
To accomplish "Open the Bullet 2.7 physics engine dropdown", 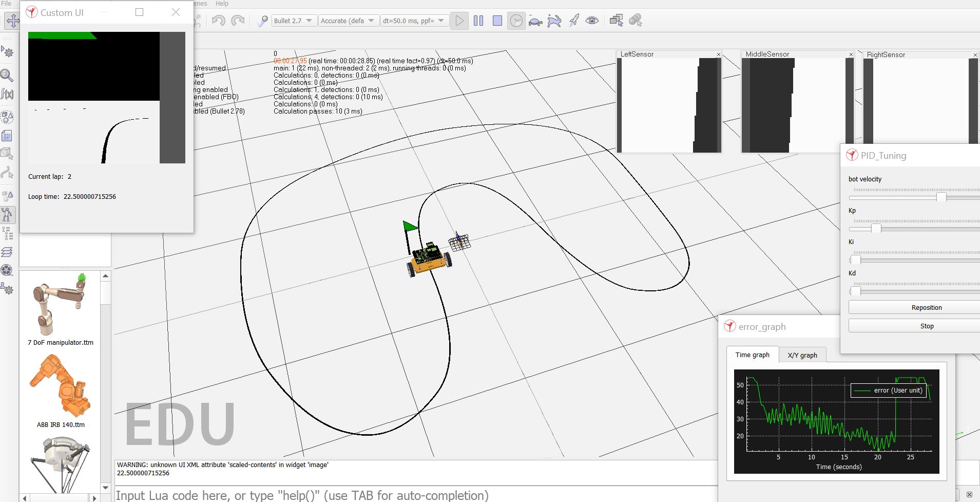I will click(294, 21).
